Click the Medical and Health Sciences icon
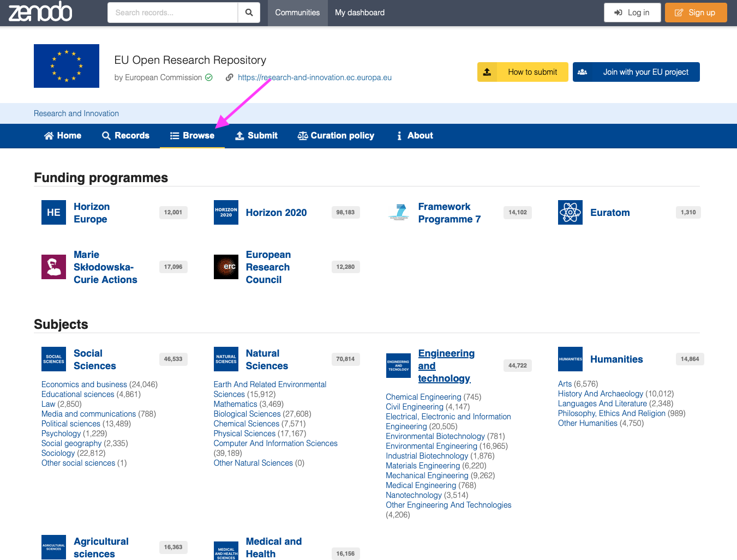737x560 pixels. 226,550
